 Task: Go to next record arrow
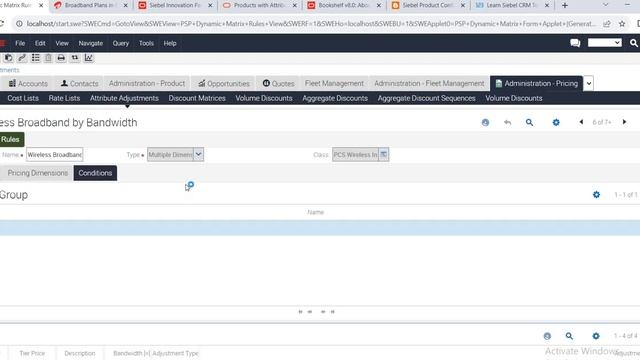pos(624,122)
